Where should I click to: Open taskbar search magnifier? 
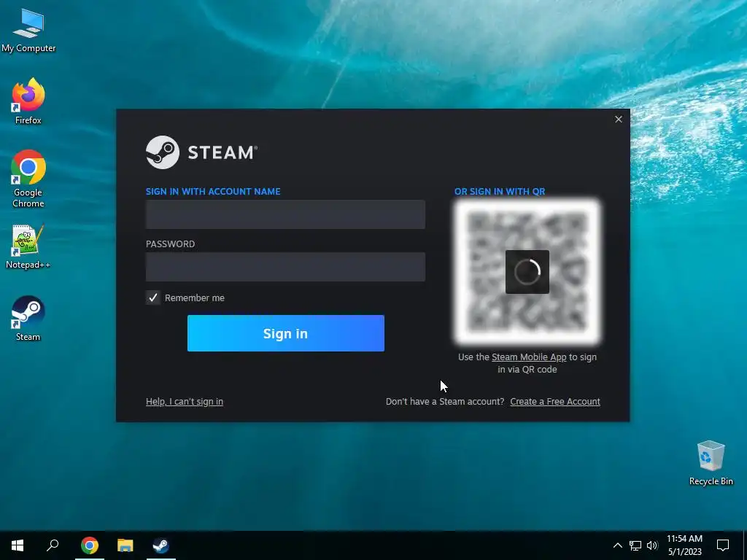click(53, 545)
